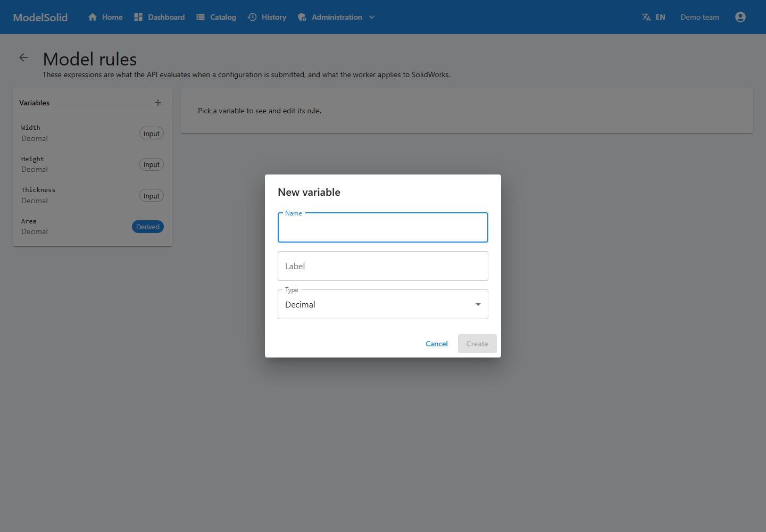Go back with the arrow icon

click(23, 57)
